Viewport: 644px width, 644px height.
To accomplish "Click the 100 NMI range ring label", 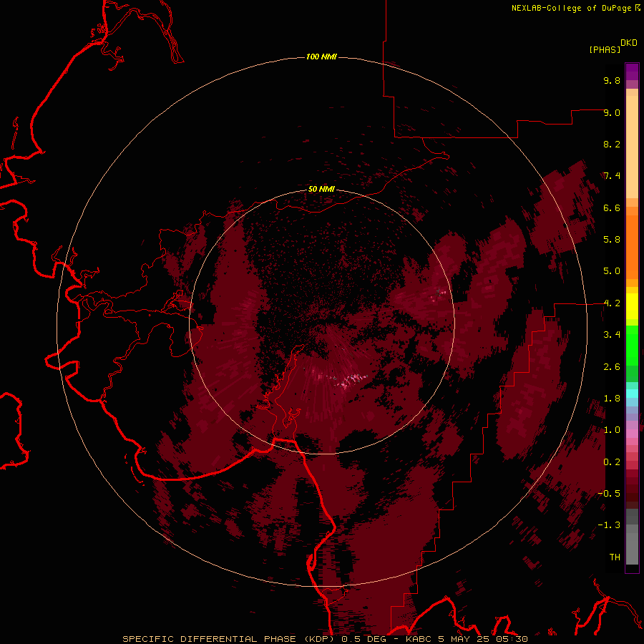I will click(x=321, y=57).
